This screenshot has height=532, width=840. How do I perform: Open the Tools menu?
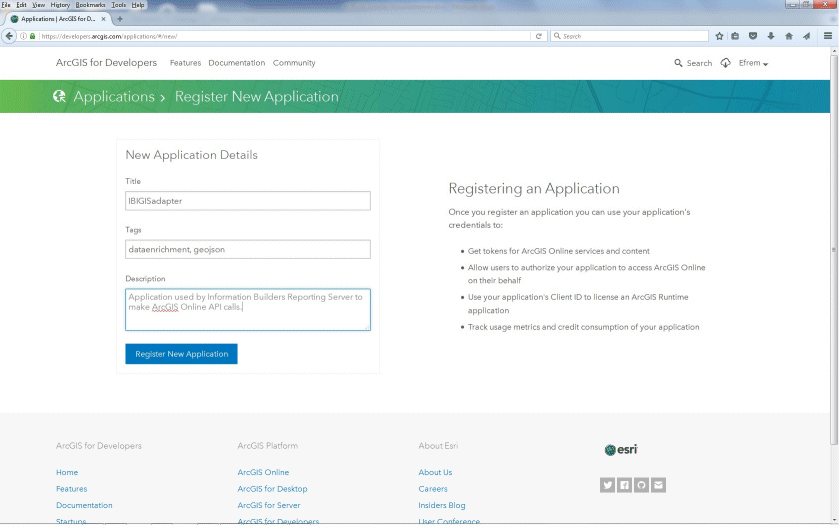pos(118,5)
